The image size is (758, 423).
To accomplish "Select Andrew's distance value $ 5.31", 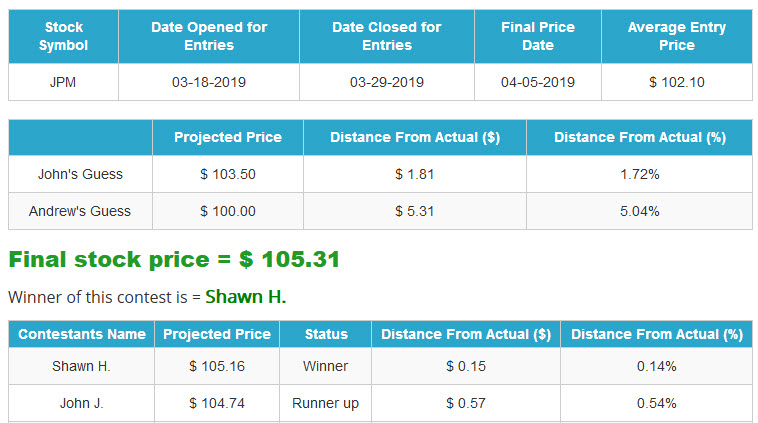I will pyautogui.click(x=415, y=211).
